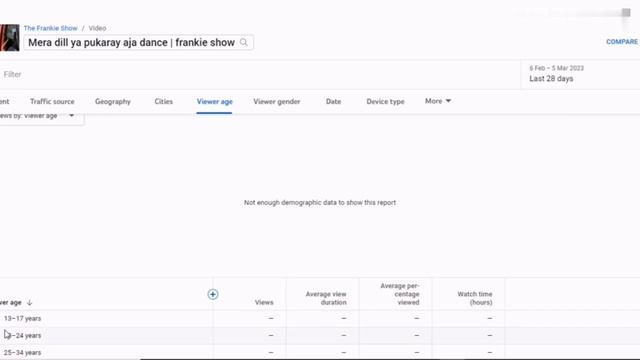
Task: Sort by the Viewer age arrow
Action: [x=29, y=302]
